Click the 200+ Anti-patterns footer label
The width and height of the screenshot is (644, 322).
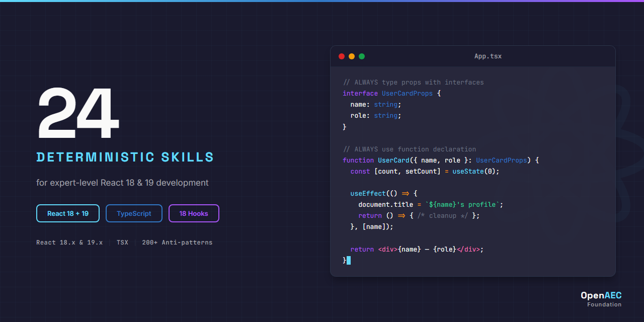[x=177, y=242]
